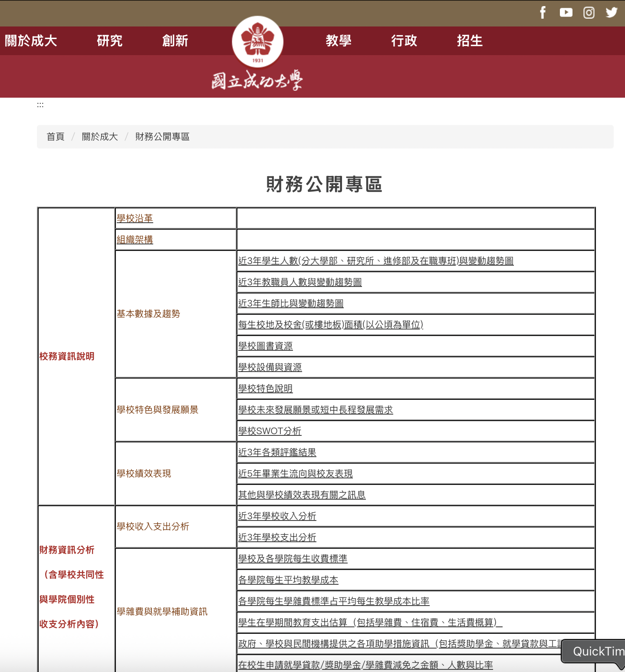Open the 創新 navigation menu
625x672 pixels.
[x=175, y=41]
